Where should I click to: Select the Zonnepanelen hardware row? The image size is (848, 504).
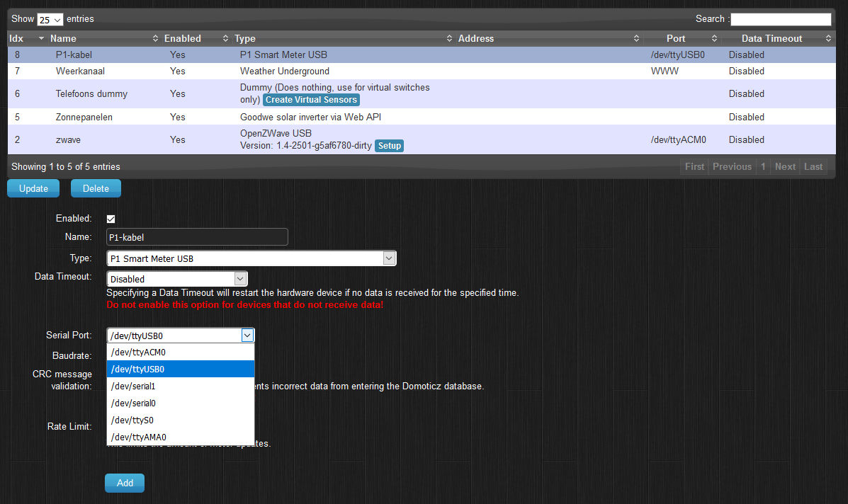[422, 118]
